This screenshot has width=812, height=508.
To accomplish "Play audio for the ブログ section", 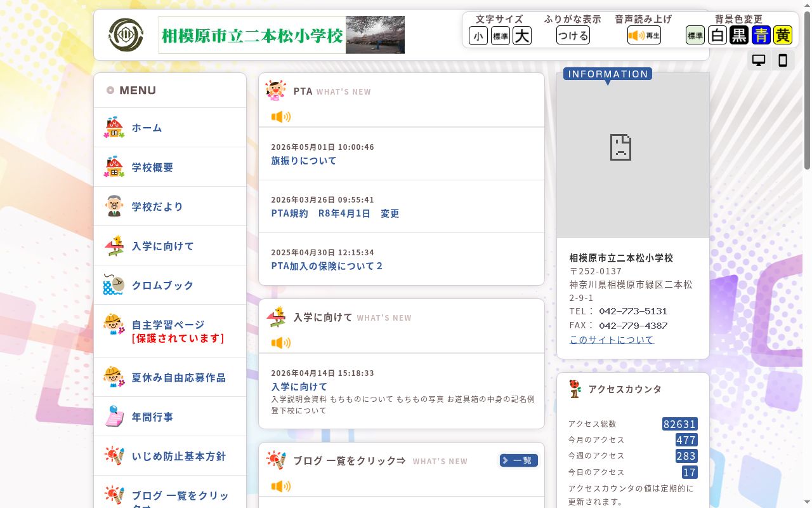I will pyautogui.click(x=281, y=486).
